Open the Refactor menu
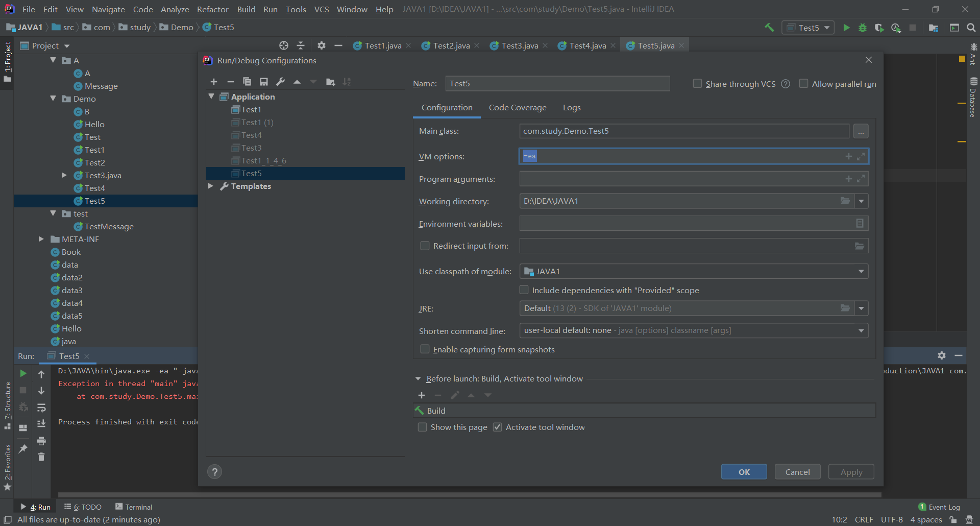 (213, 9)
